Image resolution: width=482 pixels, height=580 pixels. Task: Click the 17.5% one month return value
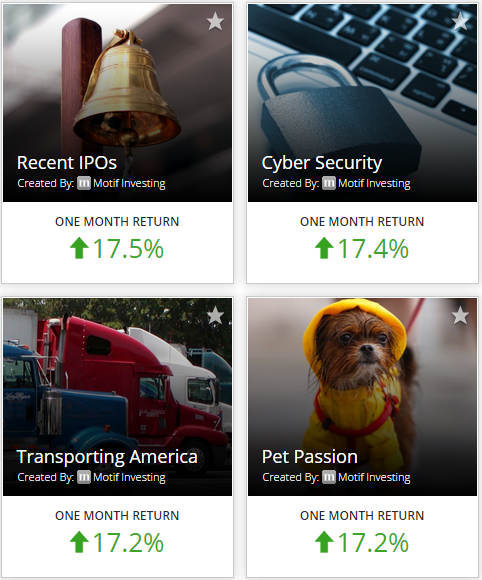(128, 249)
